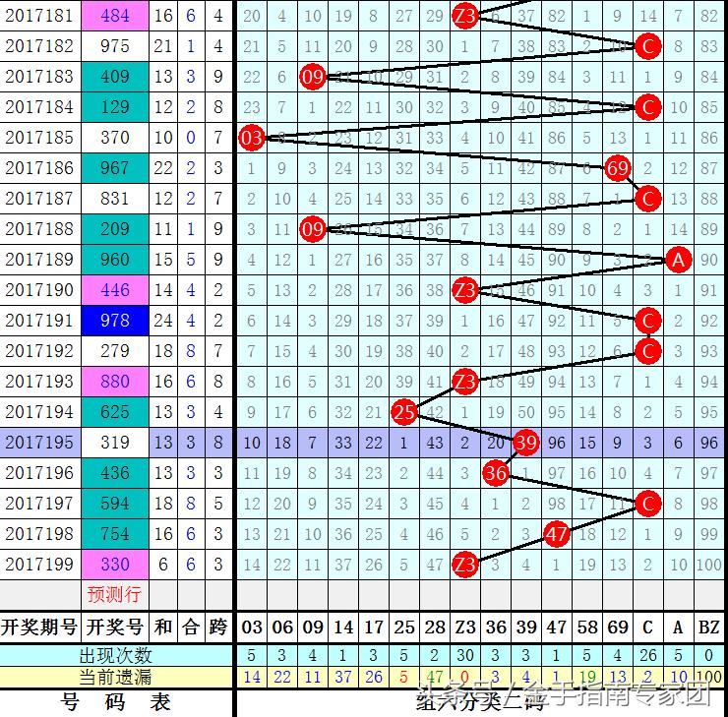The height and width of the screenshot is (717, 728).
Task: Click the teal winning number 409
Action: tap(115, 77)
